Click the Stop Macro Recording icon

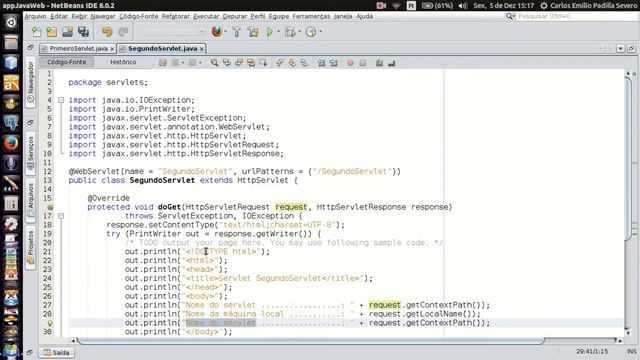[362, 63]
